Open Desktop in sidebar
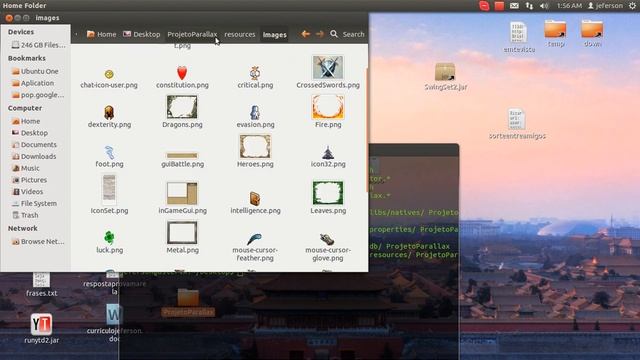 pos(29,133)
